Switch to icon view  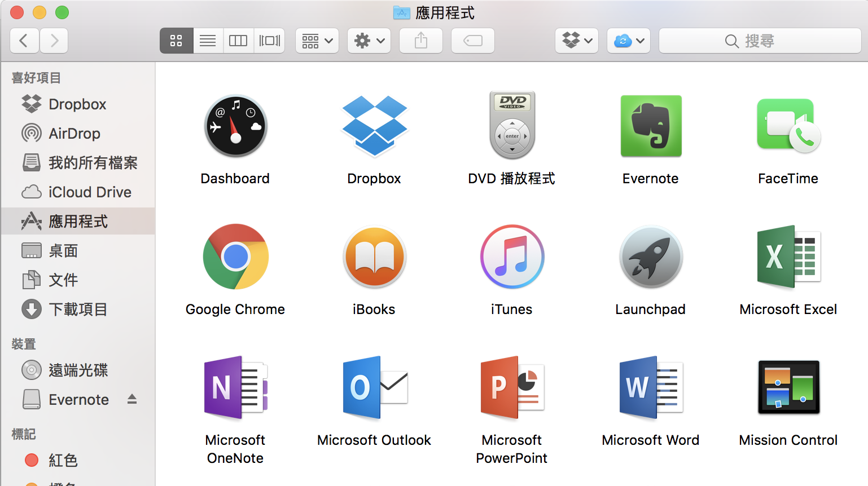tap(176, 41)
